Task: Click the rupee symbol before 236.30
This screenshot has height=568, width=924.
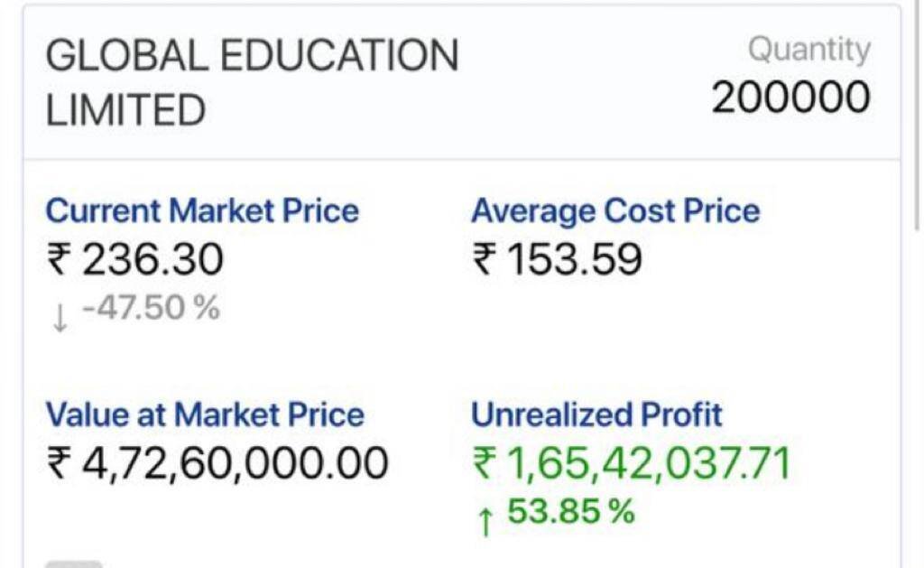Action: point(61,261)
